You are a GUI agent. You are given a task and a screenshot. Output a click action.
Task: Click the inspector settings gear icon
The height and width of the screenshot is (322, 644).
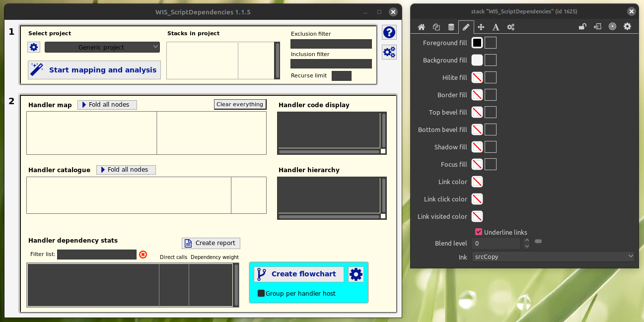coord(627,27)
